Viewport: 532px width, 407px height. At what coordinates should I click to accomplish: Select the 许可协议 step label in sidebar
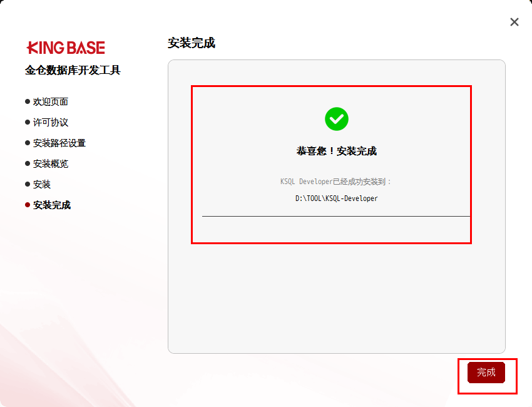tap(51, 122)
